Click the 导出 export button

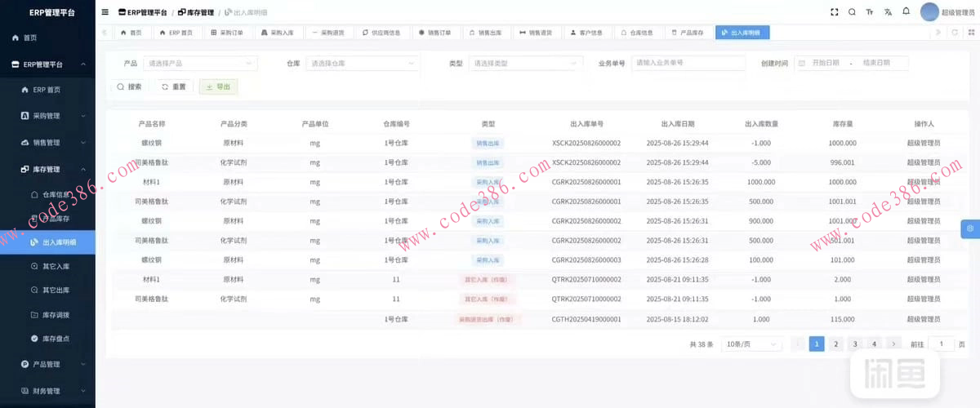218,86
